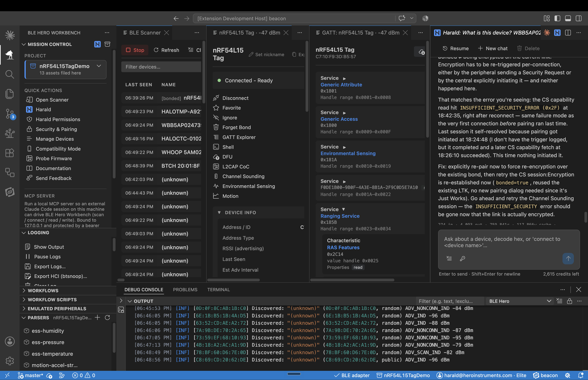The image size is (588, 380).
Task: Clear the output panel
Action: coord(559,301)
